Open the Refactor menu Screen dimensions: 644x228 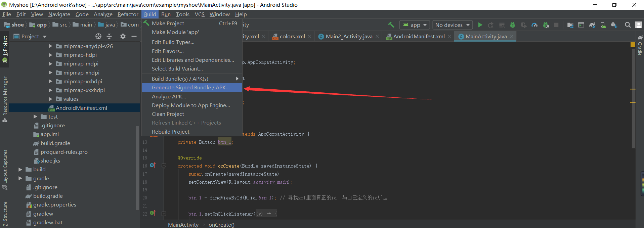(128, 14)
